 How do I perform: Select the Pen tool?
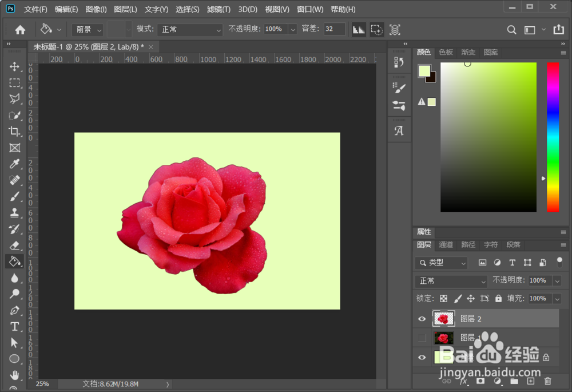[14, 310]
